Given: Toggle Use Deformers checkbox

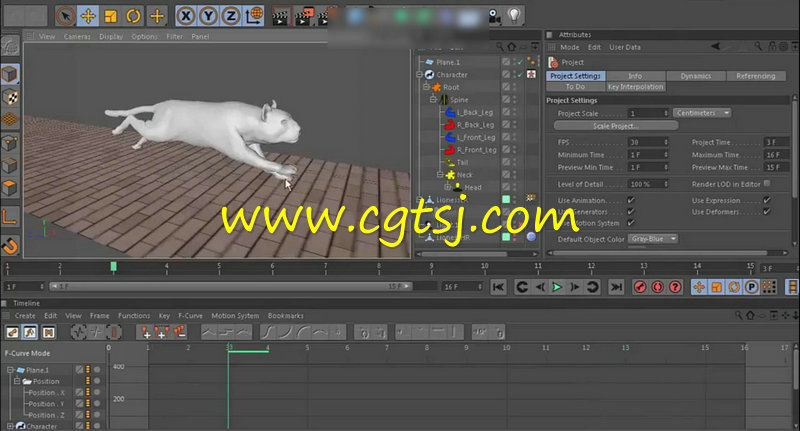Looking at the screenshot, I should pos(767,211).
